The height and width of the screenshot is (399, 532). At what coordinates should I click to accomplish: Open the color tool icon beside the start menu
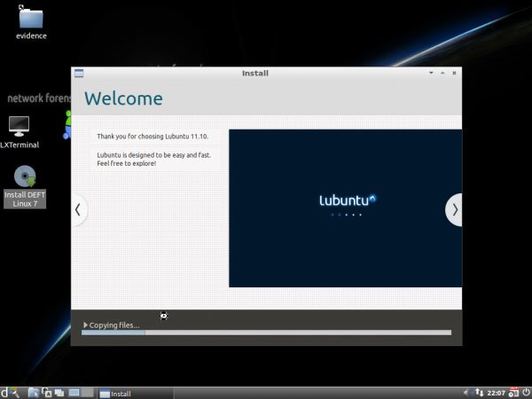(14, 393)
